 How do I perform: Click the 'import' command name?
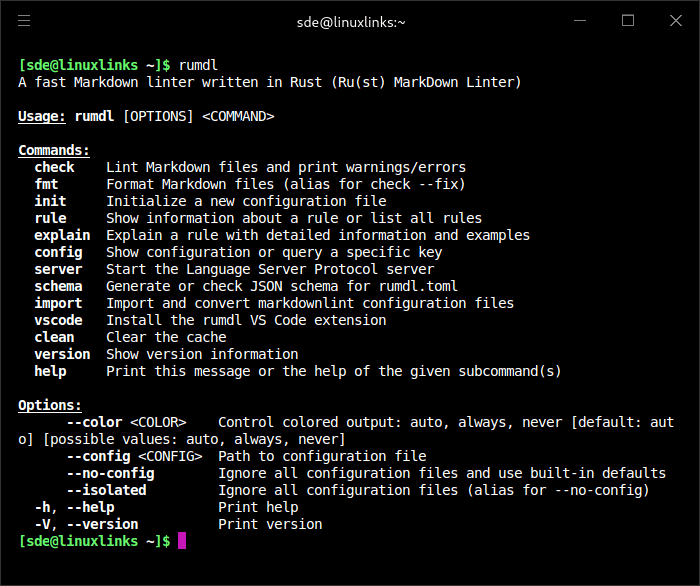(58, 303)
